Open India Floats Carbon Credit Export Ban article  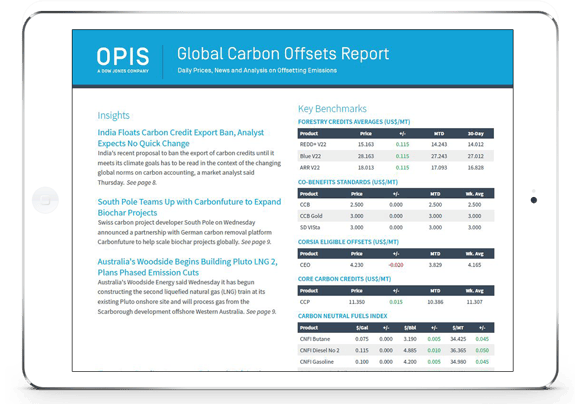[x=180, y=138]
